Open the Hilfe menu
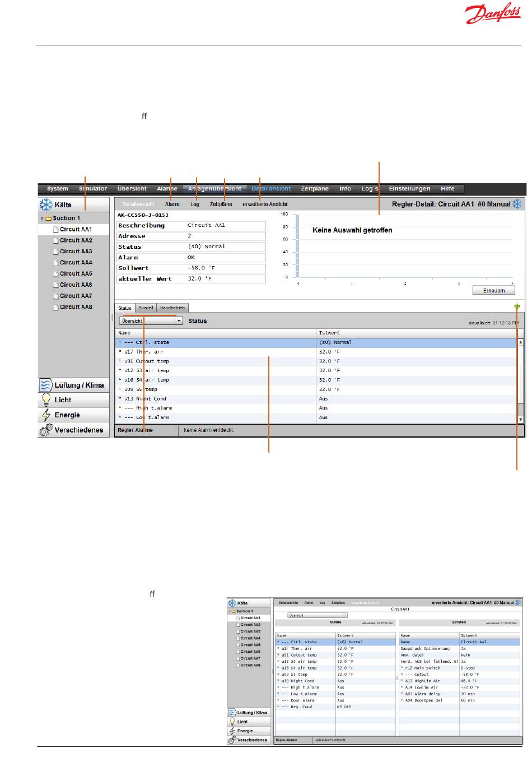This screenshot has height=767, width=532. pyautogui.click(x=447, y=189)
